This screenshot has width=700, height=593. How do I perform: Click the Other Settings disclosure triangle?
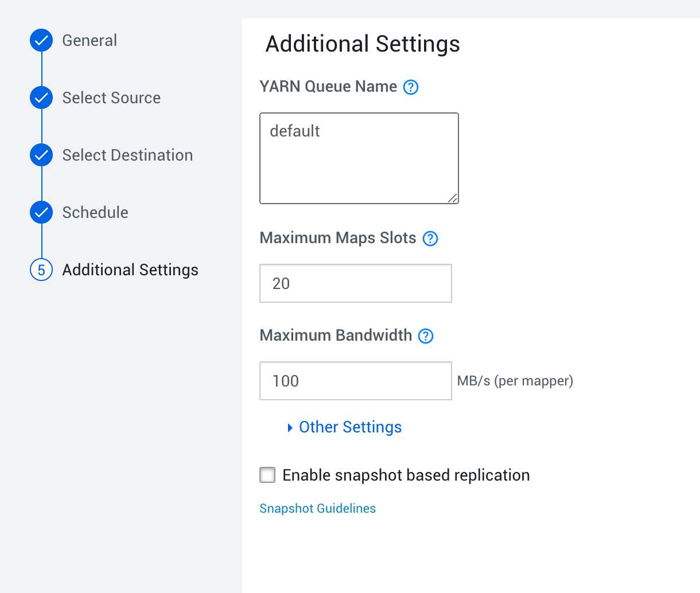coord(290,428)
